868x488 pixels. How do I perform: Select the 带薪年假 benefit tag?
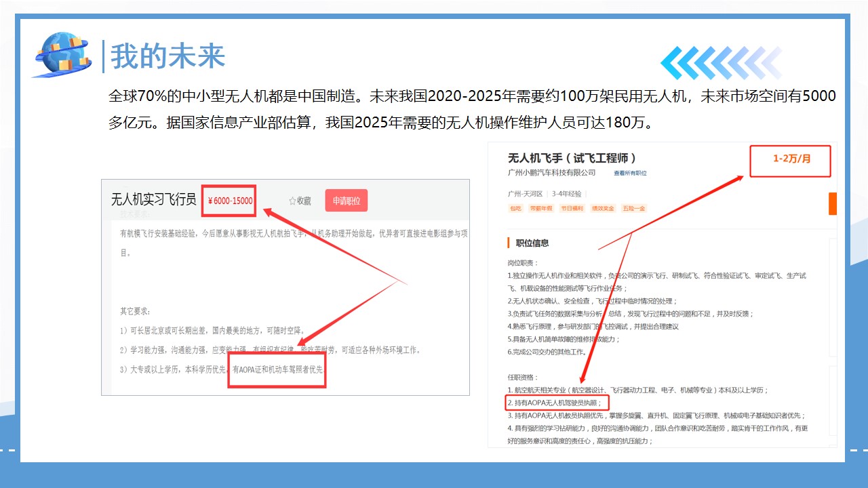click(540, 208)
